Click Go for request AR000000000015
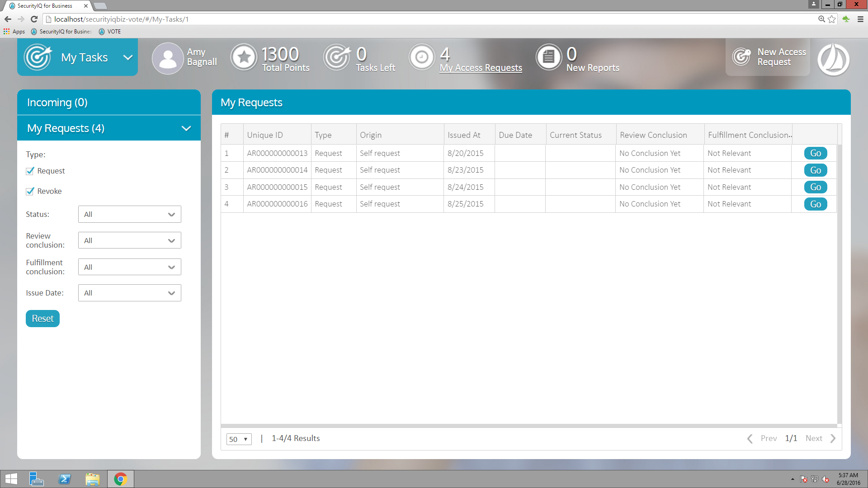The width and height of the screenshot is (868, 488). click(x=815, y=187)
